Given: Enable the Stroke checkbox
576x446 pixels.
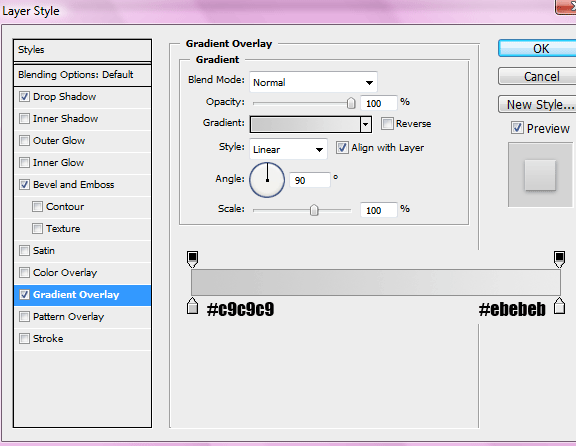Looking at the screenshot, I should pyautogui.click(x=24, y=338).
